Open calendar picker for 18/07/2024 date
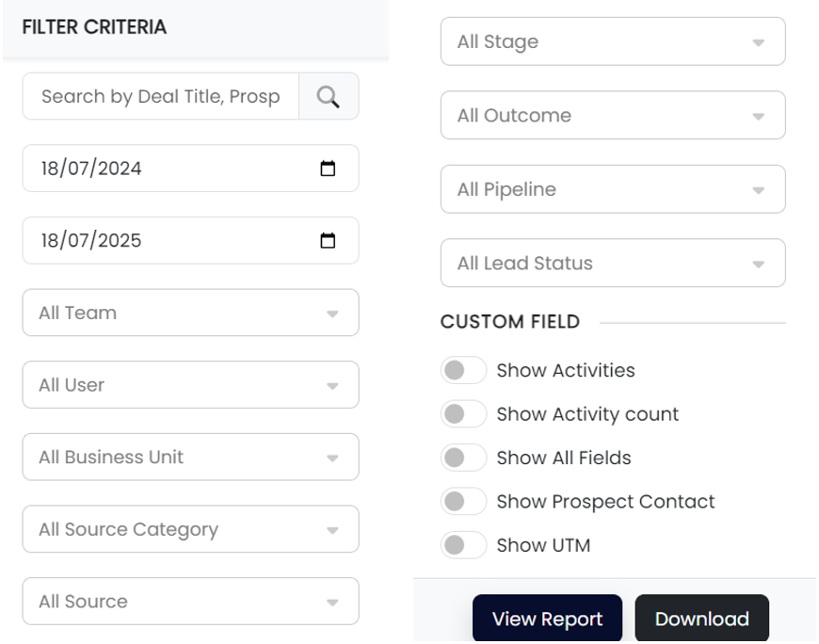Image resolution: width=819 pixels, height=644 pixels. coord(328,169)
